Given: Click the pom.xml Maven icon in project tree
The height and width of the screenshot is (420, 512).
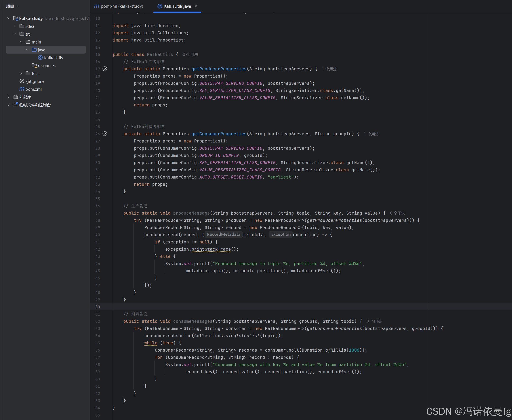Looking at the screenshot, I should 22,89.
